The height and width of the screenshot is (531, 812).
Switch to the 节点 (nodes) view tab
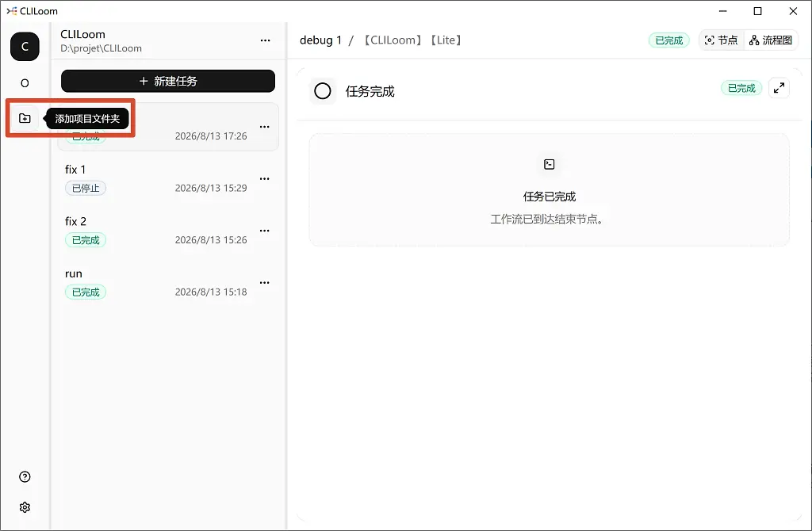pyautogui.click(x=722, y=40)
